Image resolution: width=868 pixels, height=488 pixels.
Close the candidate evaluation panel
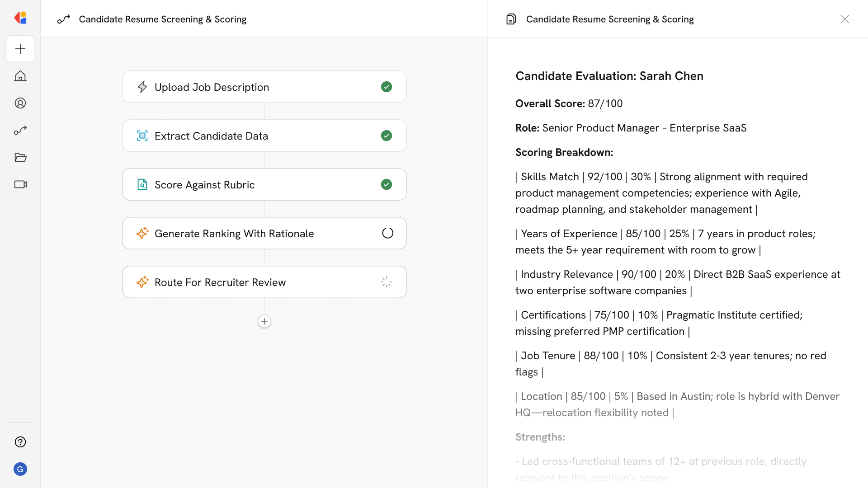click(845, 19)
